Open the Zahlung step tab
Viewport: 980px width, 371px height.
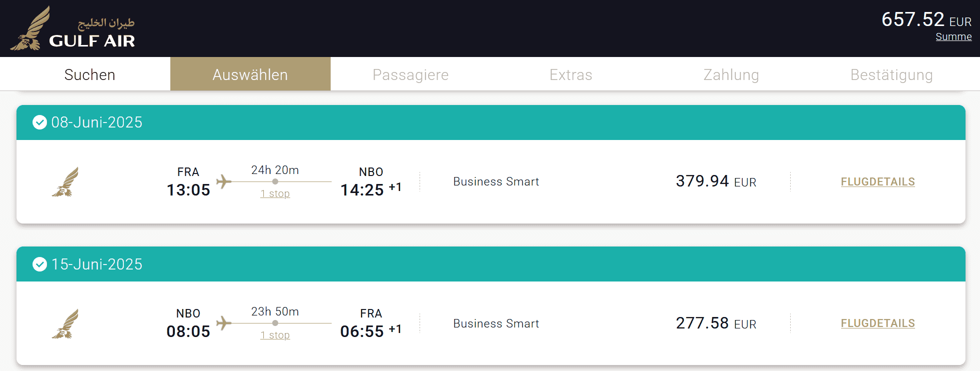tap(731, 74)
